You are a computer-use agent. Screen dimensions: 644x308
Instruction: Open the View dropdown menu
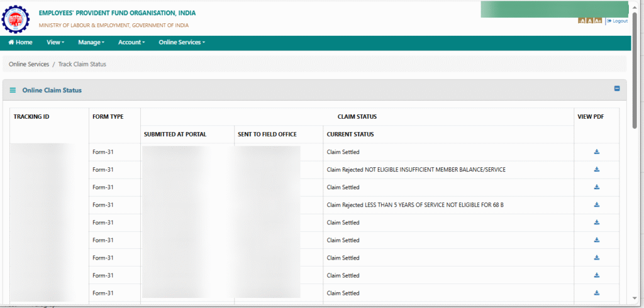coord(55,42)
